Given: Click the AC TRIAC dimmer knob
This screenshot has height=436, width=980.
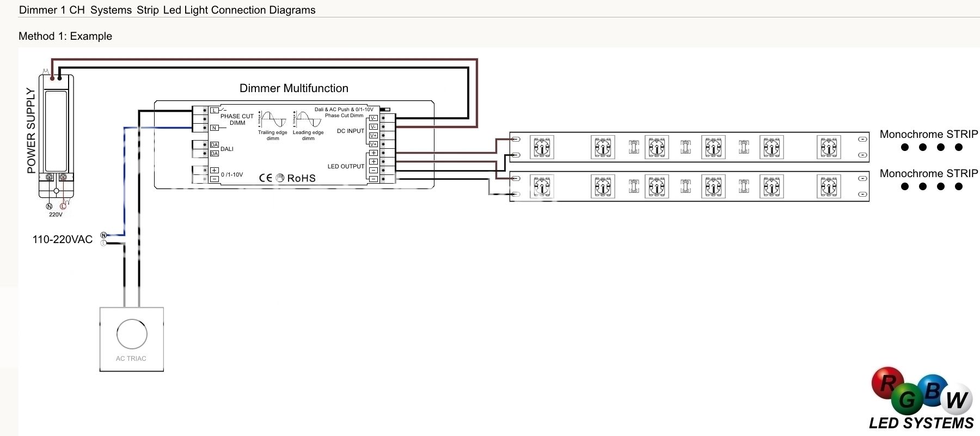Looking at the screenshot, I should coord(132,334).
